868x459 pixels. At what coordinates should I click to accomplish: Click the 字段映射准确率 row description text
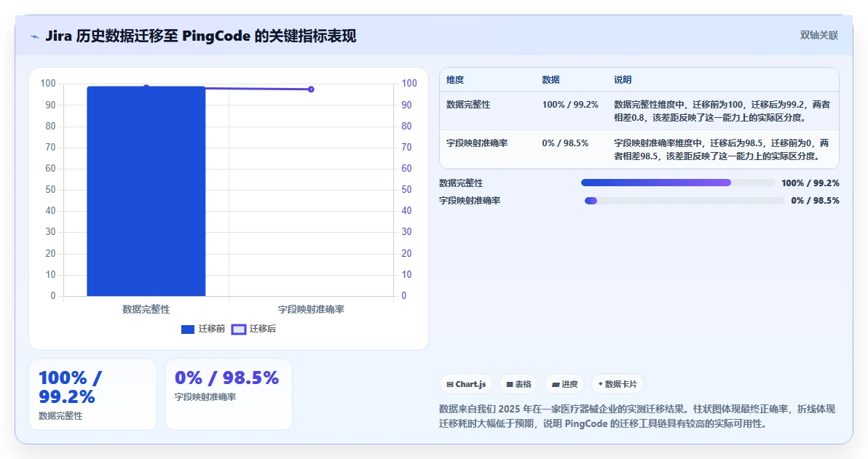tap(722, 150)
